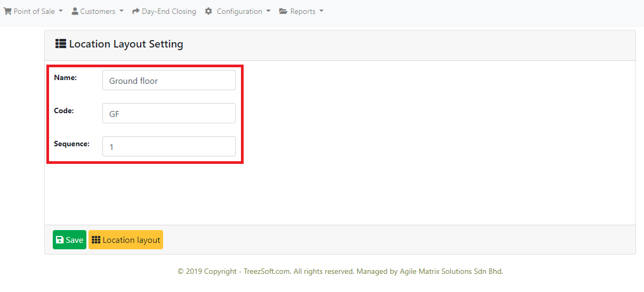Click into the Code field with GF
The width and height of the screenshot is (644, 292).
pyautogui.click(x=168, y=114)
